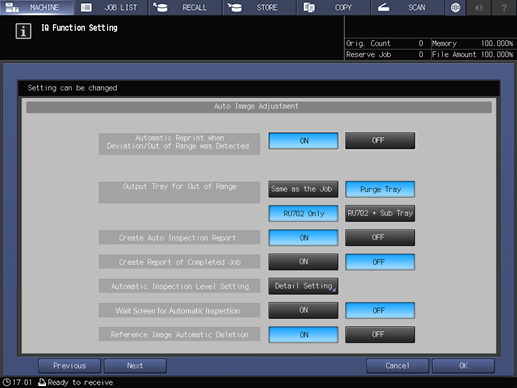The height and width of the screenshot is (388, 517).
Task: Turn OFF Reference Image Automatic Deletion
Action: point(380,334)
